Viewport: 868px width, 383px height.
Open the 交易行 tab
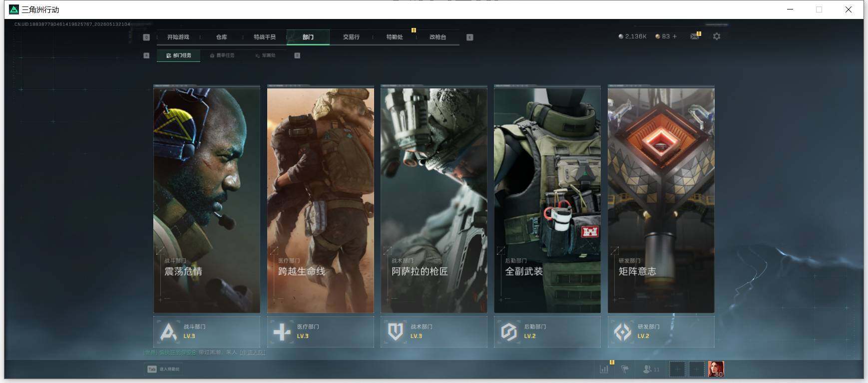point(351,37)
